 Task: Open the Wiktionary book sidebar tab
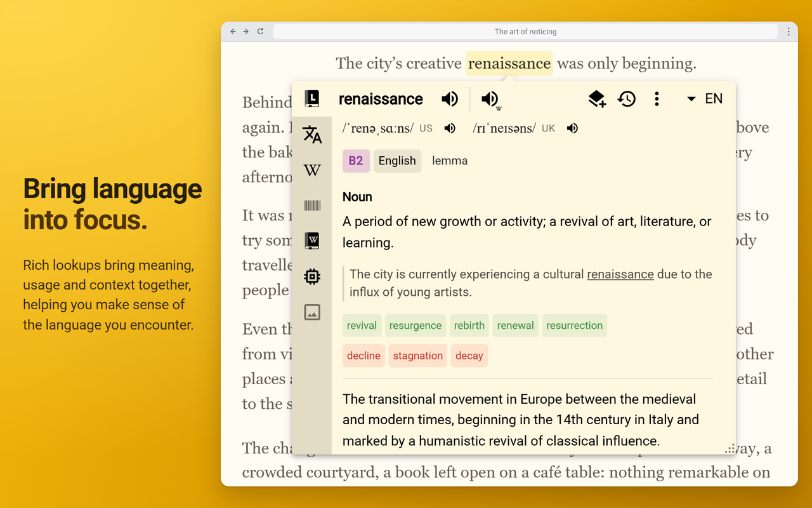(x=312, y=241)
